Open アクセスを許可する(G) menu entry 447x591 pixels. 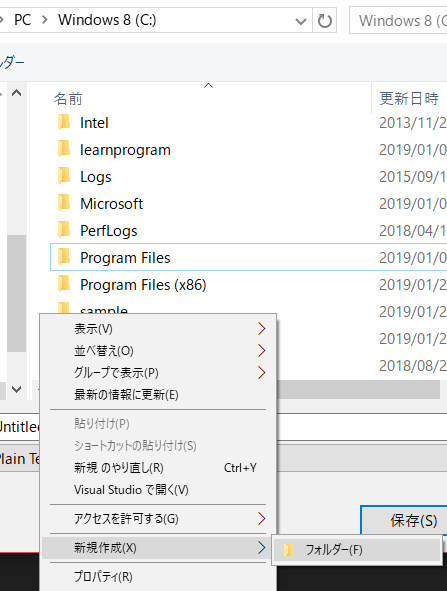pos(158,519)
